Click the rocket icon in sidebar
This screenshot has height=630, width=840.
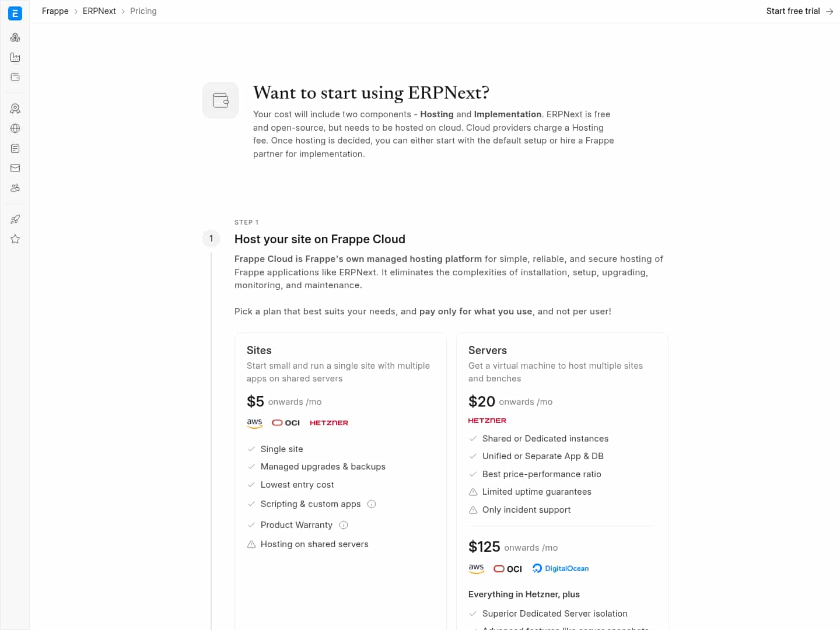click(x=15, y=219)
